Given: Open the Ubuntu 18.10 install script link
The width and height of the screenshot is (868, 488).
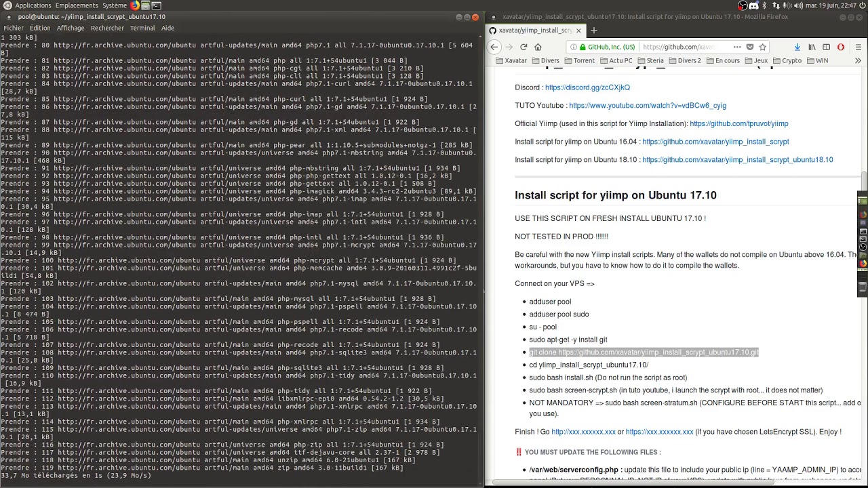Looking at the screenshot, I should point(737,160).
